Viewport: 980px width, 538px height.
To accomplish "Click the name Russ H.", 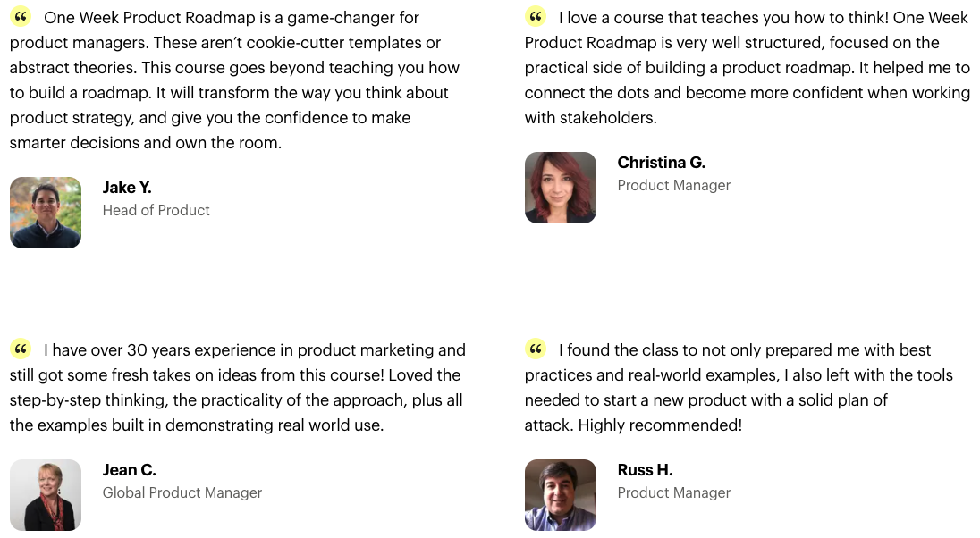I will [645, 470].
